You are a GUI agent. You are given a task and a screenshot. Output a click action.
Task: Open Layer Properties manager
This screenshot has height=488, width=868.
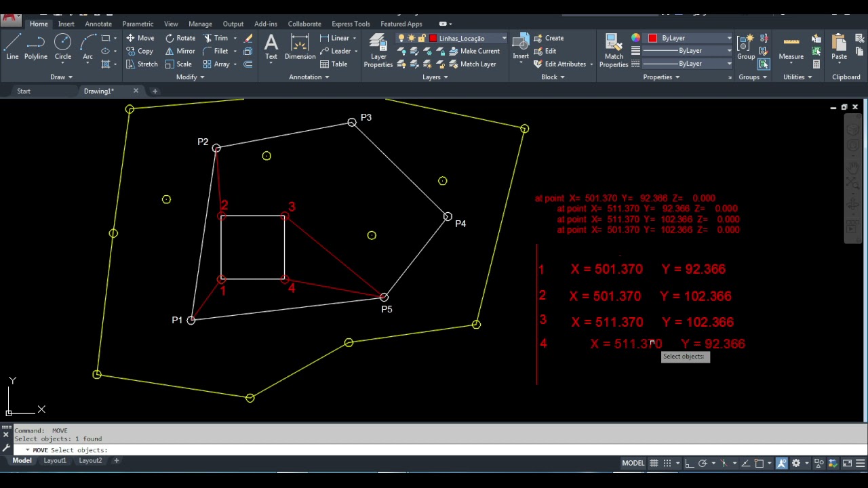pyautogui.click(x=378, y=51)
